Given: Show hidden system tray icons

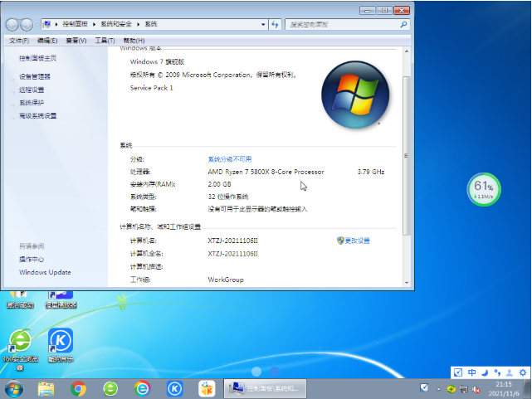Looking at the screenshot, I should click(438, 389).
